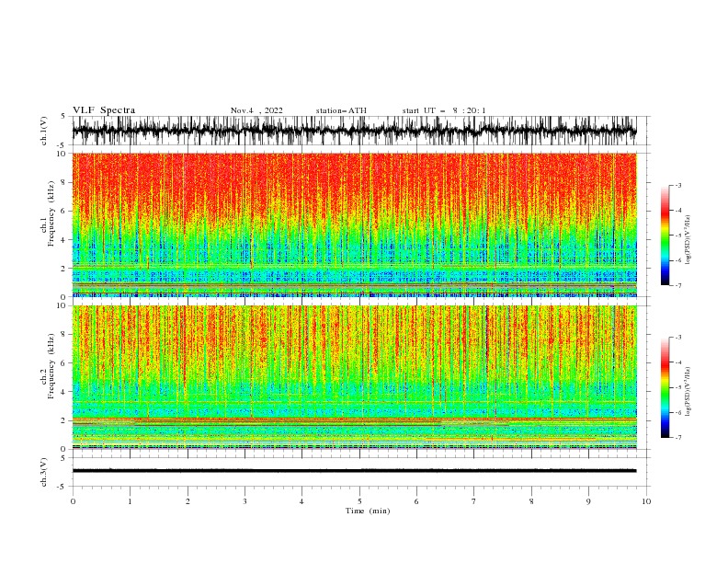Screen dimensions: 728x563
Task: Click the color scale bar beside ch.2 spectrogram
Action: tap(665, 387)
